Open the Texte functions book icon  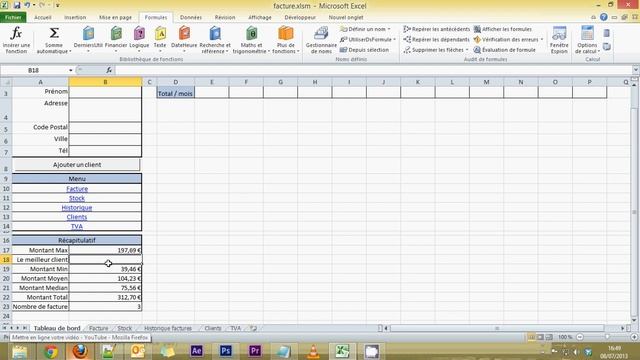[160, 33]
